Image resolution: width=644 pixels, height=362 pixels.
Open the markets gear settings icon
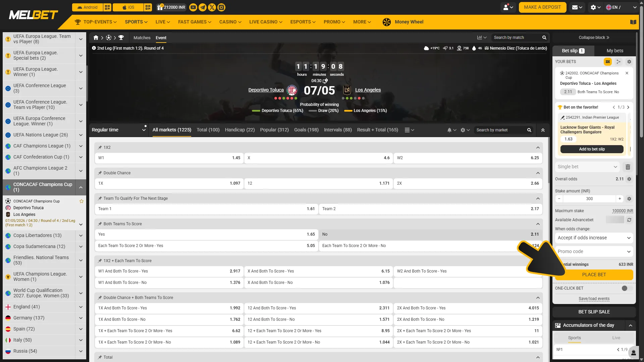[x=465, y=130]
